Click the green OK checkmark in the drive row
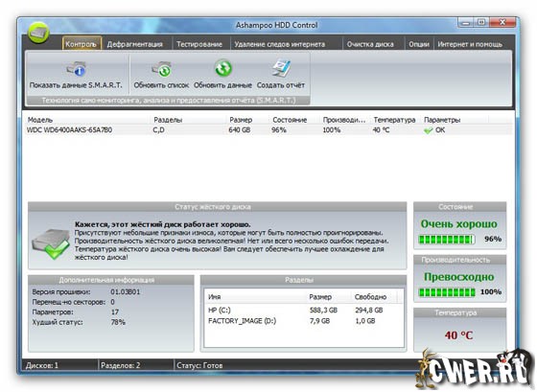This screenshot has width=537, height=392. click(x=428, y=130)
